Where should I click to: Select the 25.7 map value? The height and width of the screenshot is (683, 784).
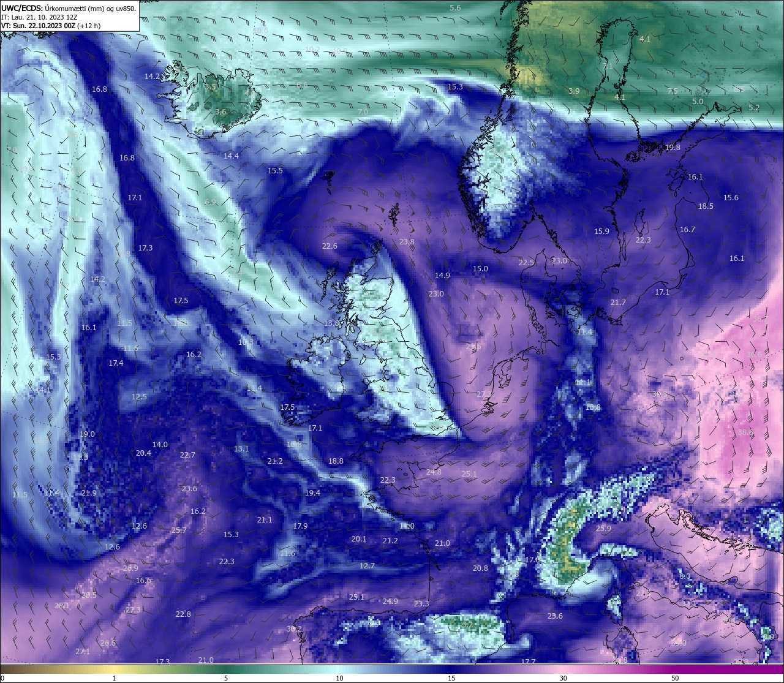[179, 530]
